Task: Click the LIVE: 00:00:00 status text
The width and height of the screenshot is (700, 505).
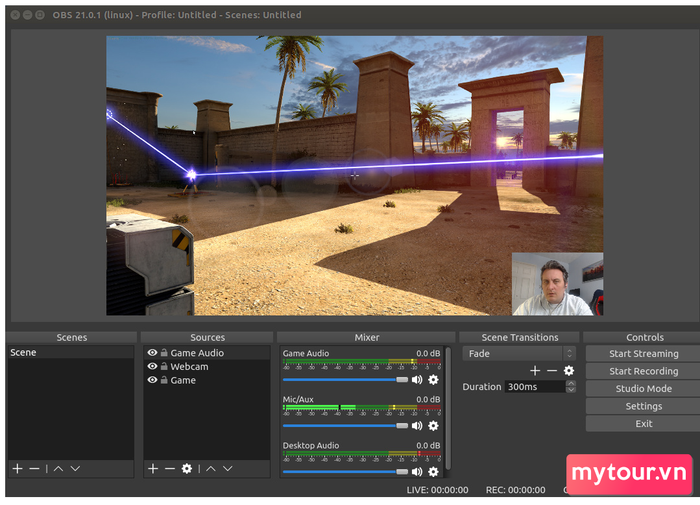Action: 437,490
